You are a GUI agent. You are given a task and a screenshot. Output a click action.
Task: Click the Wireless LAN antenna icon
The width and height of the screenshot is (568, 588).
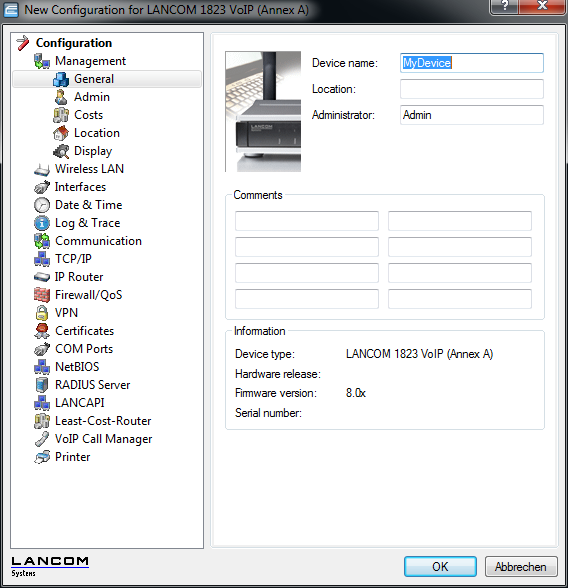point(42,169)
